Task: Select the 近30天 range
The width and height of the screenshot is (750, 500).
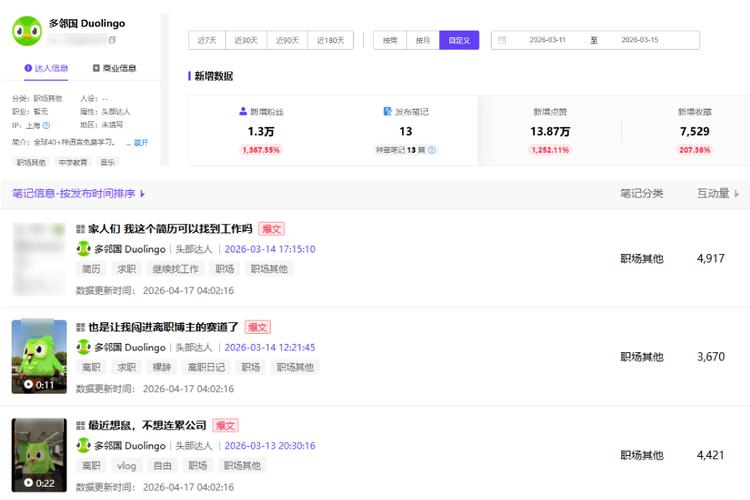Action: pyautogui.click(x=246, y=40)
